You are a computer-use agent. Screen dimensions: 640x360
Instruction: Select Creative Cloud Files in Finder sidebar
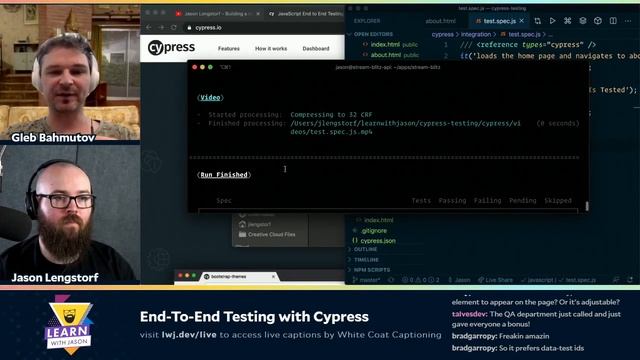(x=267, y=234)
